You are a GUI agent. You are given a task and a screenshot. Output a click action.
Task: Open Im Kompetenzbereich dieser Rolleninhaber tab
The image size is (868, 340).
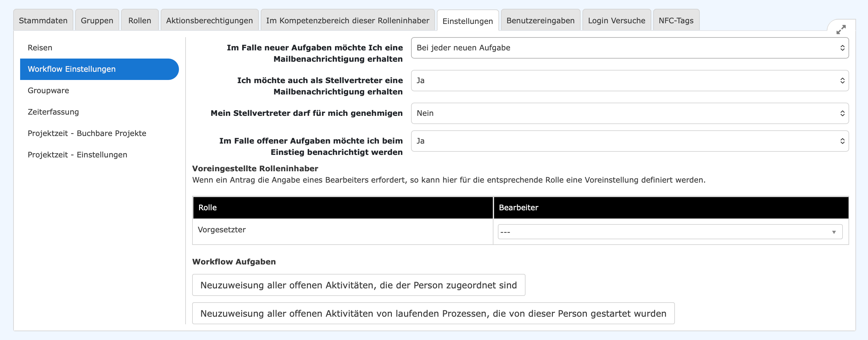348,20
